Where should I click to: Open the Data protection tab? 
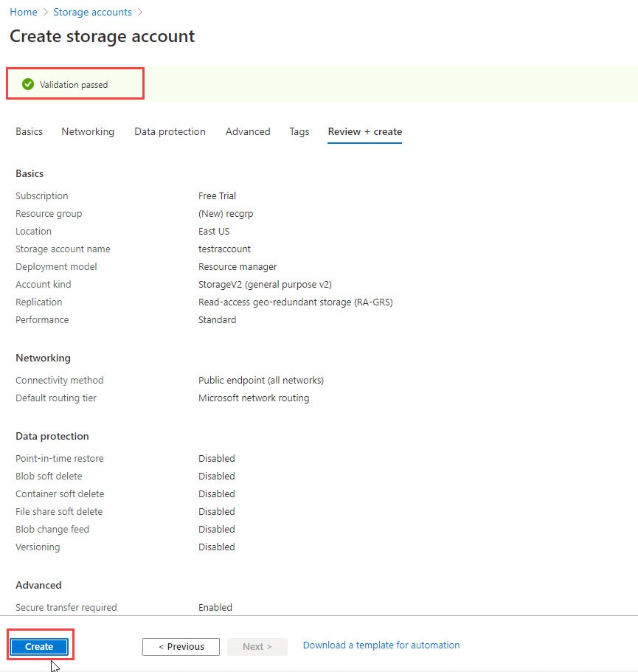[x=170, y=131]
